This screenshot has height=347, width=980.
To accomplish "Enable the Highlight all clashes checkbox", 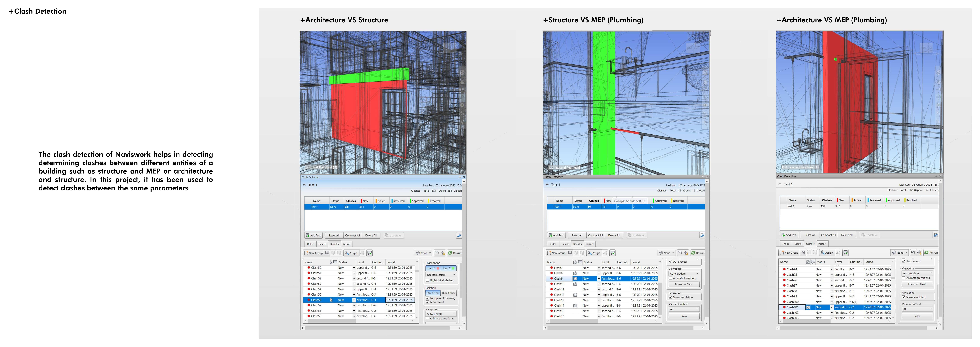I will coord(427,280).
